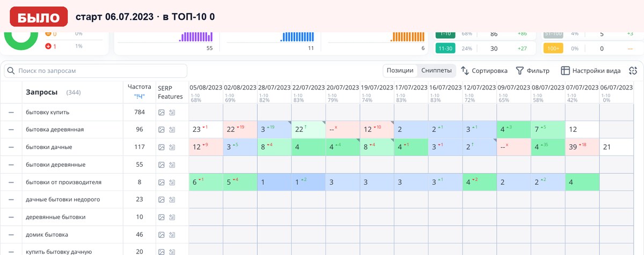This screenshot has width=644, height=255.
Task: Select the 12/07/2023 date column header
Action: pos(479,87)
